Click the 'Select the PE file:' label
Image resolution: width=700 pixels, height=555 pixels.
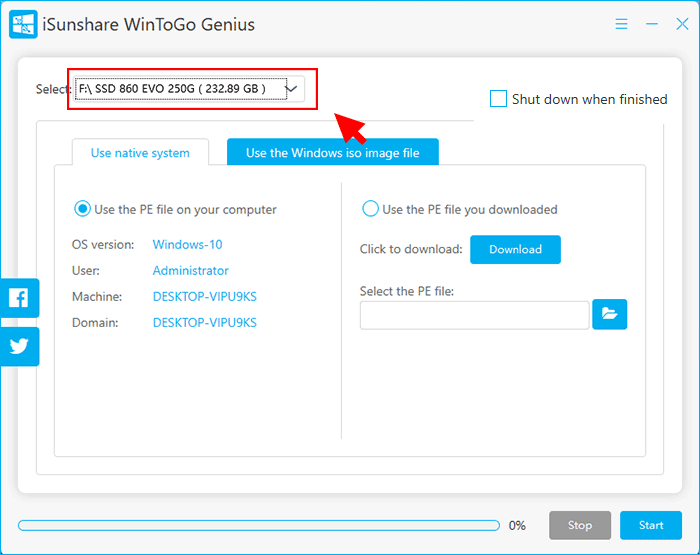point(407,291)
